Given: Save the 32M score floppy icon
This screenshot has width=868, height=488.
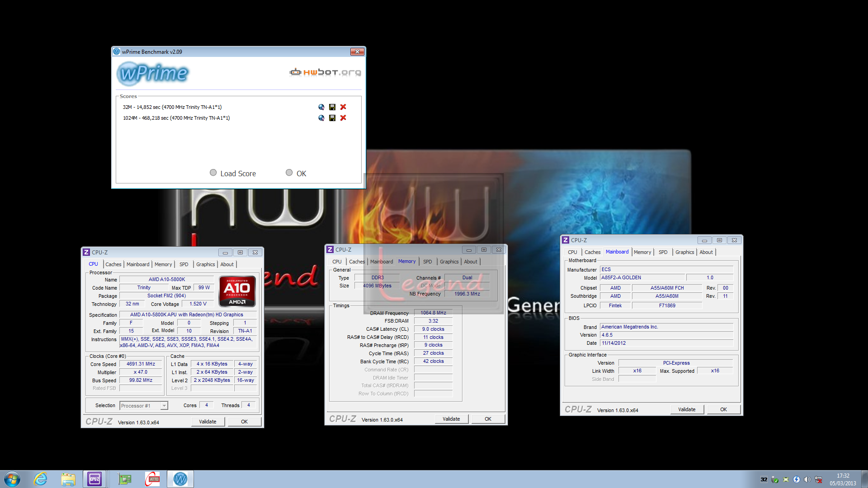Looking at the screenshot, I should [x=332, y=107].
